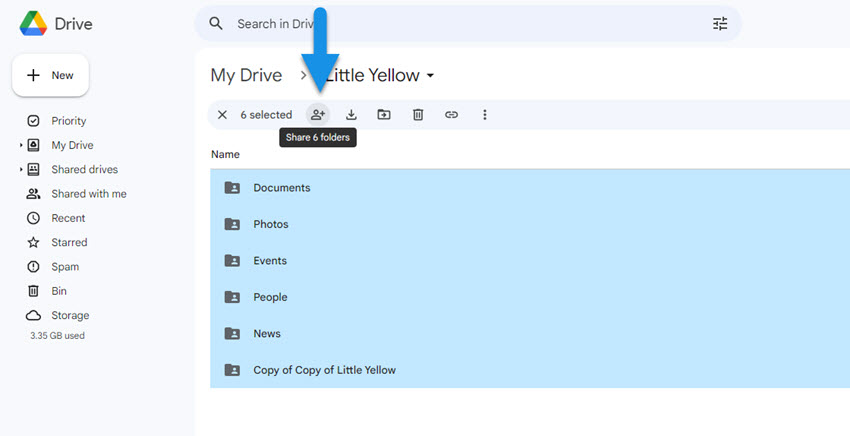
Task: Click the Move to folder icon
Action: (x=384, y=115)
